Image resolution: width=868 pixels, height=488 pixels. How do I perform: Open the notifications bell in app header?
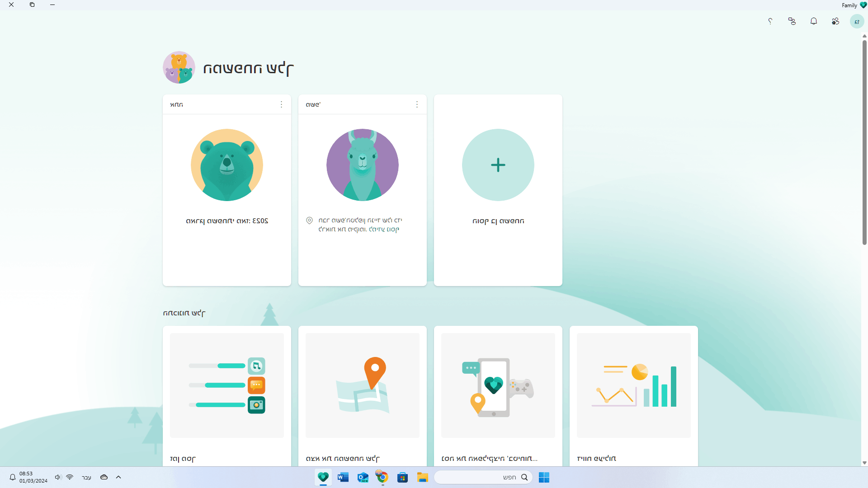pos(814,21)
